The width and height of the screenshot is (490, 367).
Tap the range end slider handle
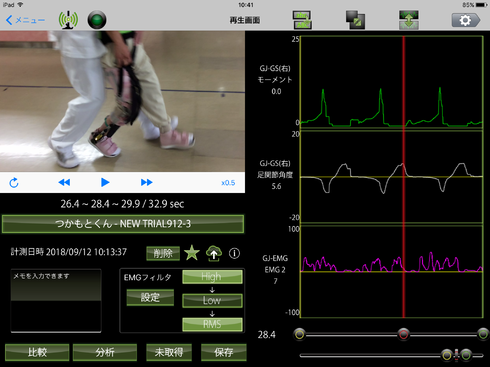pyautogui.click(x=483, y=334)
